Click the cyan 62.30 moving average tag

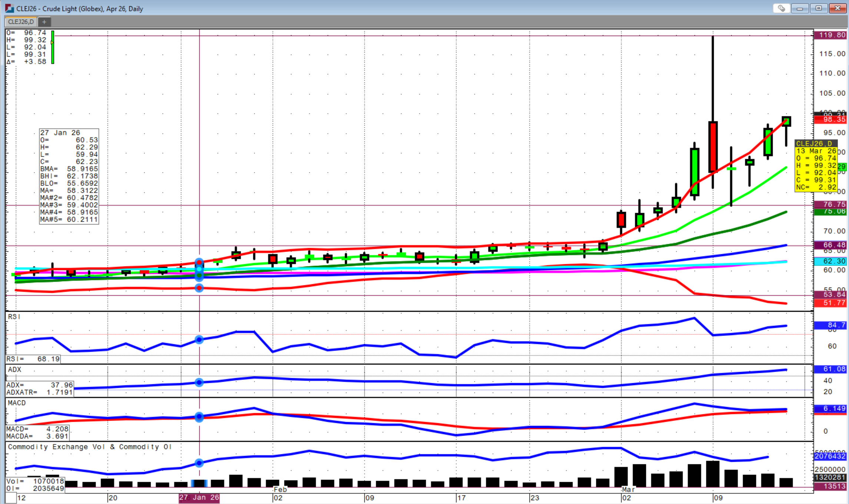[x=830, y=261]
